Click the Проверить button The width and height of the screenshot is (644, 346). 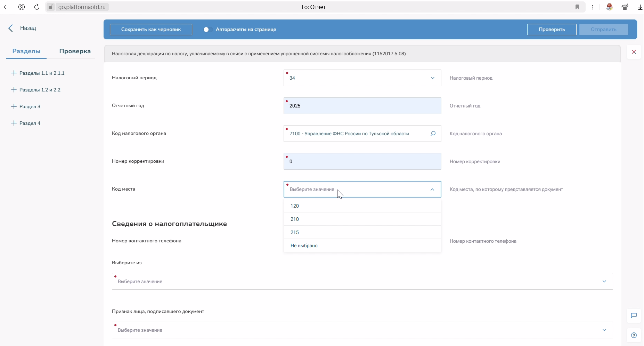[552, 30]
